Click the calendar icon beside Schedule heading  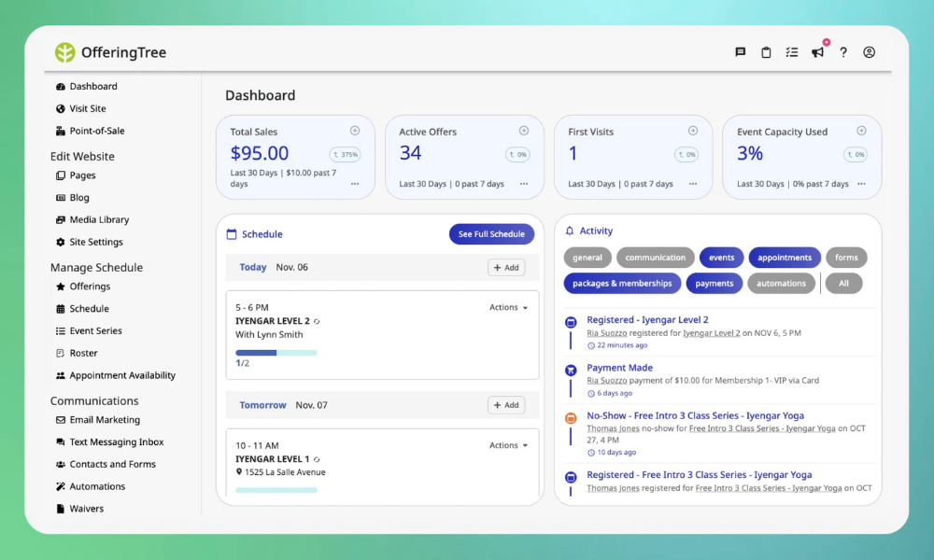tap(232, 234)
